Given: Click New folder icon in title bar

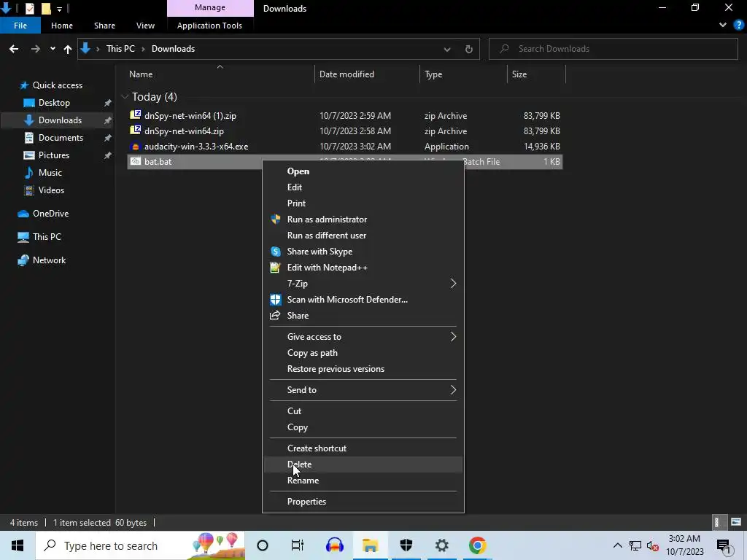Looking at the screenshot, I should pos(46,8).
